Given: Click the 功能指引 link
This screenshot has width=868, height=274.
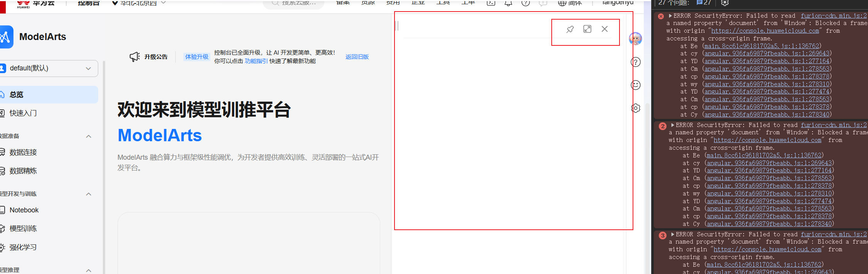Looking at the screenshot, I should [256, 61].
